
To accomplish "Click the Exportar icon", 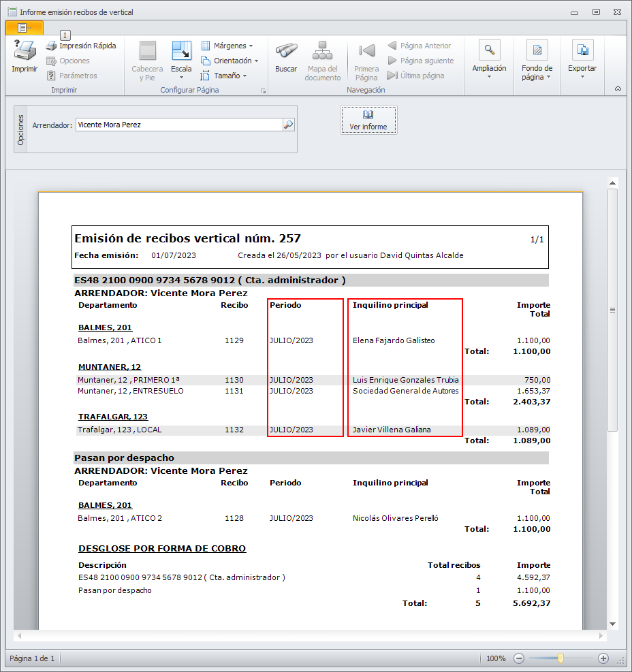I will [x=582, y=50].
